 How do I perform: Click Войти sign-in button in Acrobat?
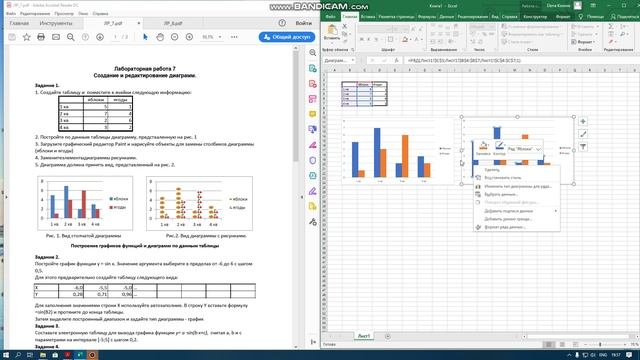(x=303, y=23)
